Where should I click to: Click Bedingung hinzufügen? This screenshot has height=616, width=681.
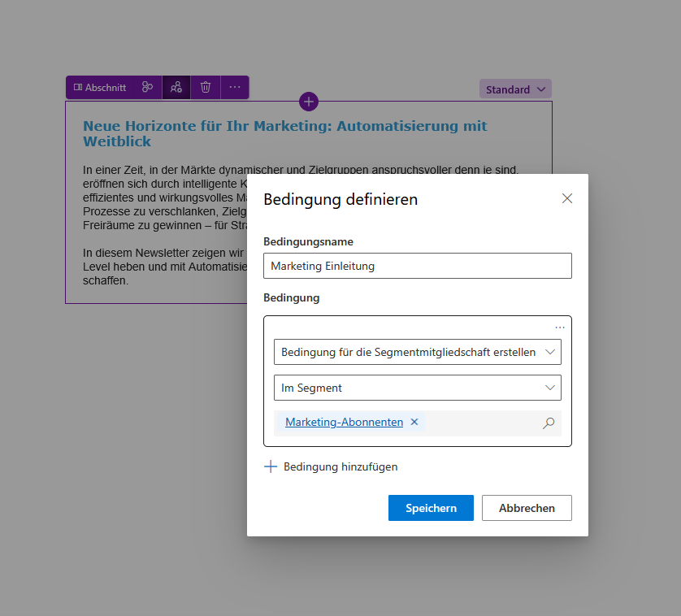coord(331,466)
